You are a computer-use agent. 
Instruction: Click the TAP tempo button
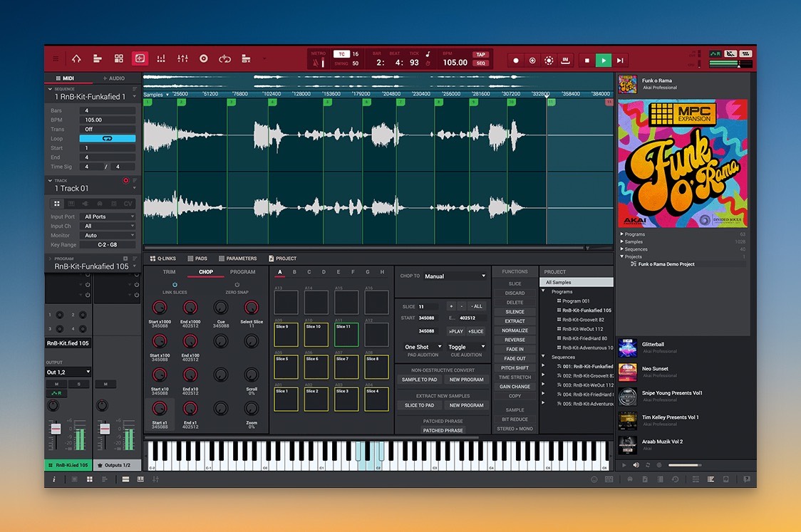[481, 54]
